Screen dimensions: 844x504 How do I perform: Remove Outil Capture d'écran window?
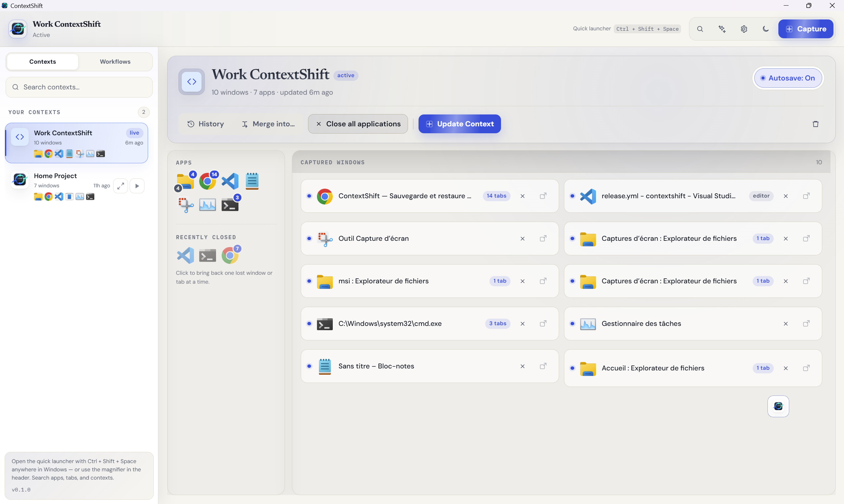(522, 238)
